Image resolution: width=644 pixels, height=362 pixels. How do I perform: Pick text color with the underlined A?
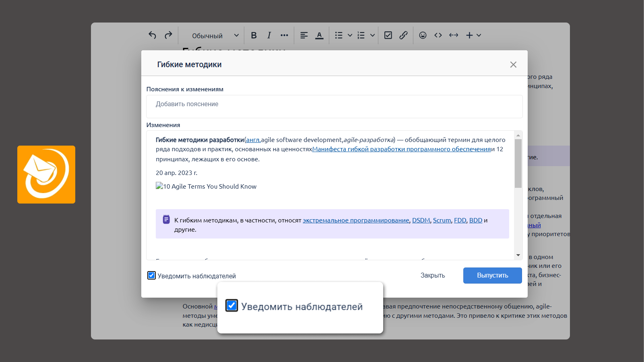[x=319, y=35]
